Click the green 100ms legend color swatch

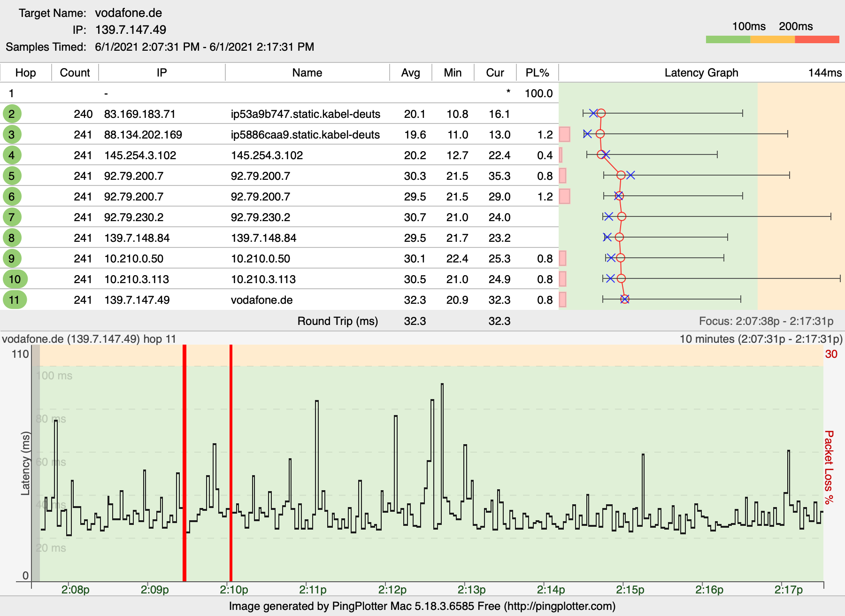(728, 39)
